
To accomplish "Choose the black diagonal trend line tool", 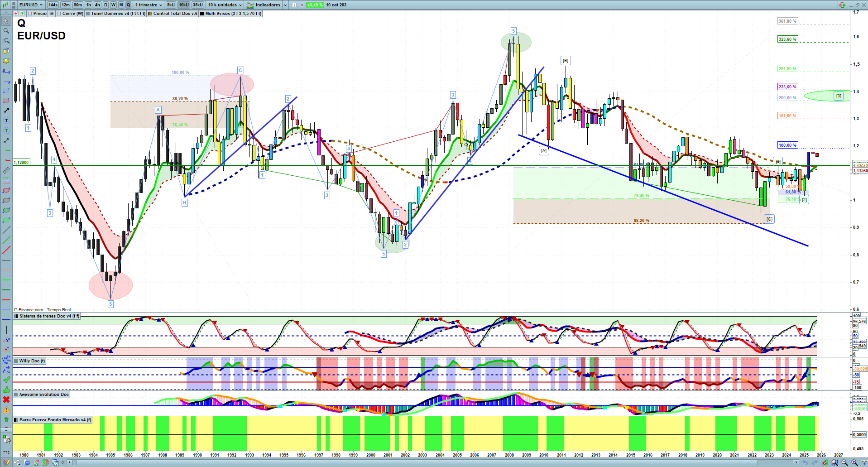I will [x=6, y=230].
